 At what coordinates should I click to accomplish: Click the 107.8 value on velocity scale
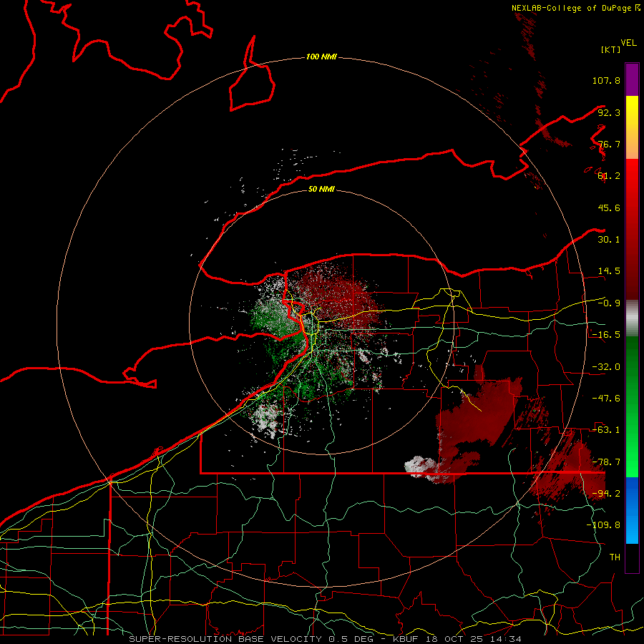click(606, 80)
